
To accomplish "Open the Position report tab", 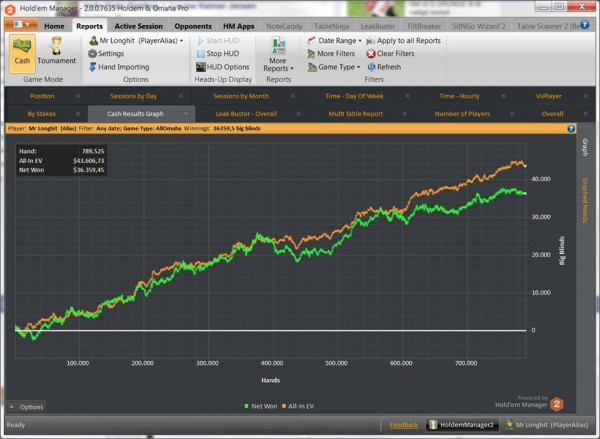I will tap(42, 96).
